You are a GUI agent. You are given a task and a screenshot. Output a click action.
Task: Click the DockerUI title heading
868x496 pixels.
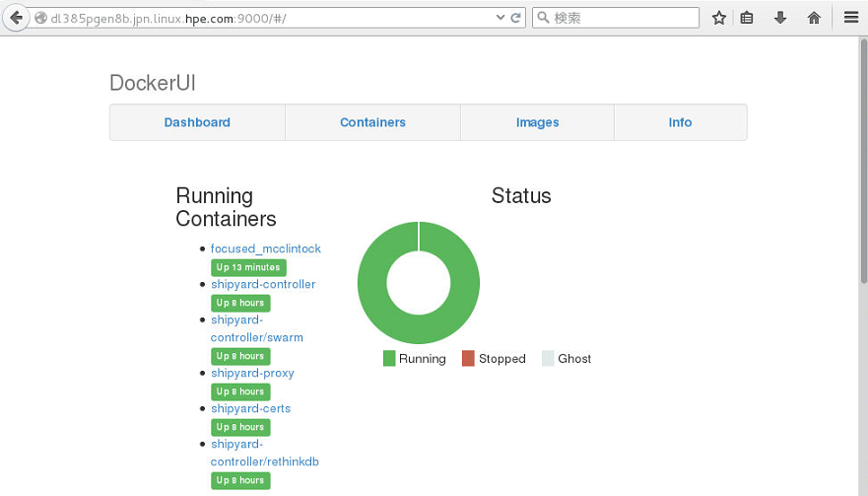153,83
